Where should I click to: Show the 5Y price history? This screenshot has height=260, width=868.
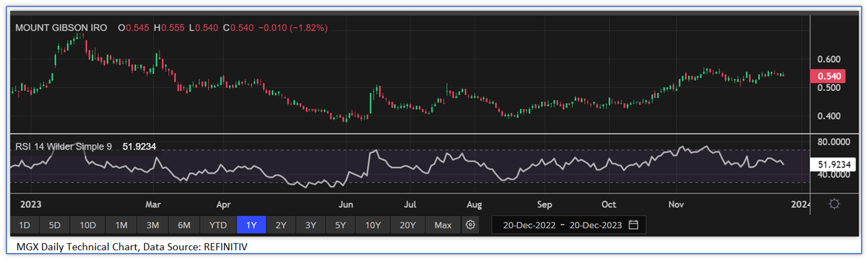(x=341, y=225)
